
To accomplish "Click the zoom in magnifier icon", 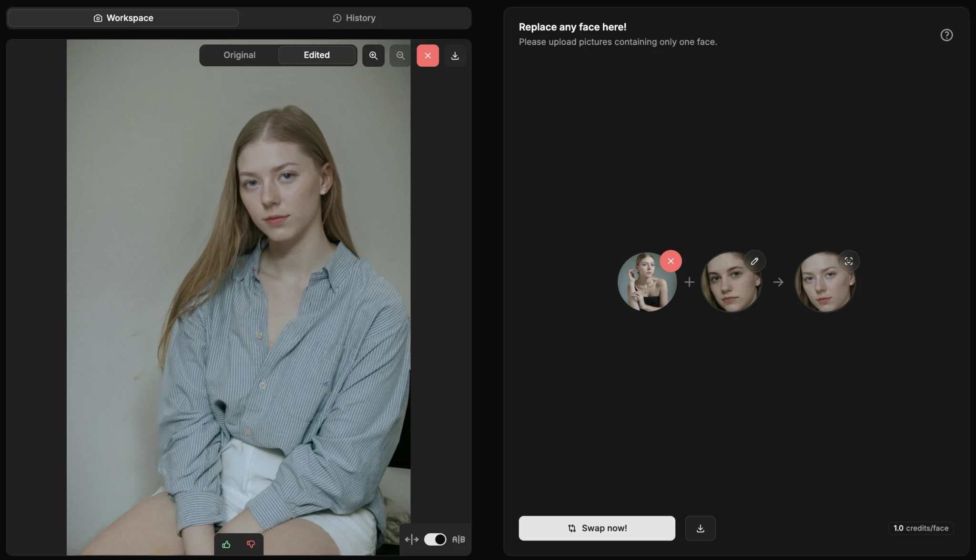I will click(373, 55).
